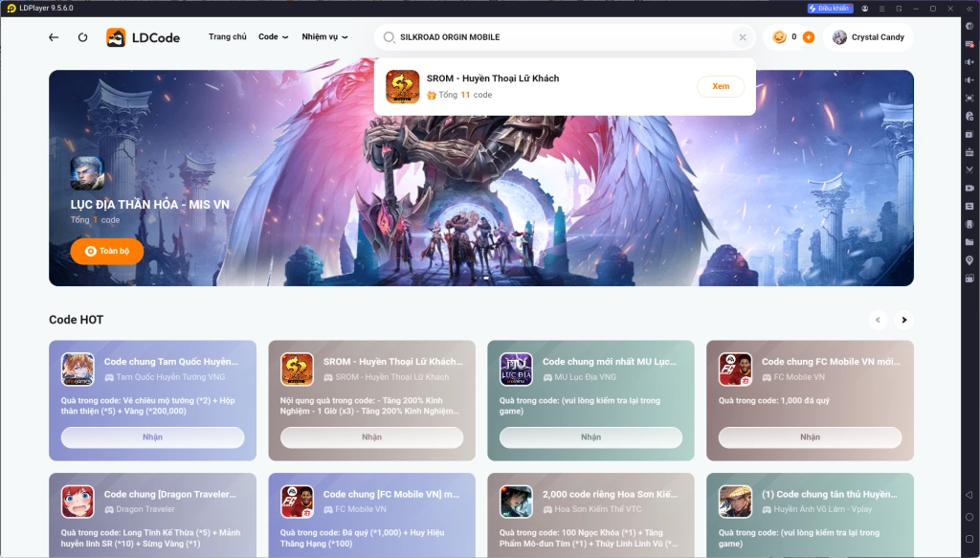Click LỤC ĐỊA THẦN HỎA - MIS VN banner title
The height and width of the screenshot is (558, 980).
[150, 204]
